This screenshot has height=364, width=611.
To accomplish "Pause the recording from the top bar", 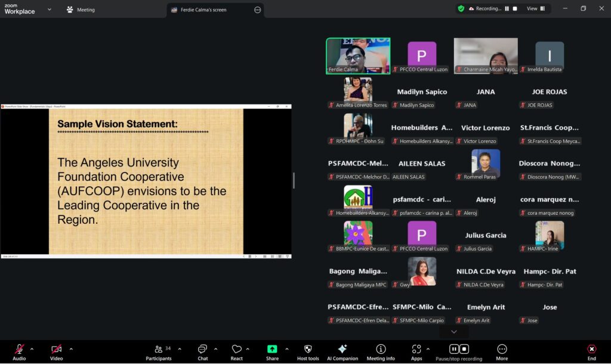I will (507, 9).
